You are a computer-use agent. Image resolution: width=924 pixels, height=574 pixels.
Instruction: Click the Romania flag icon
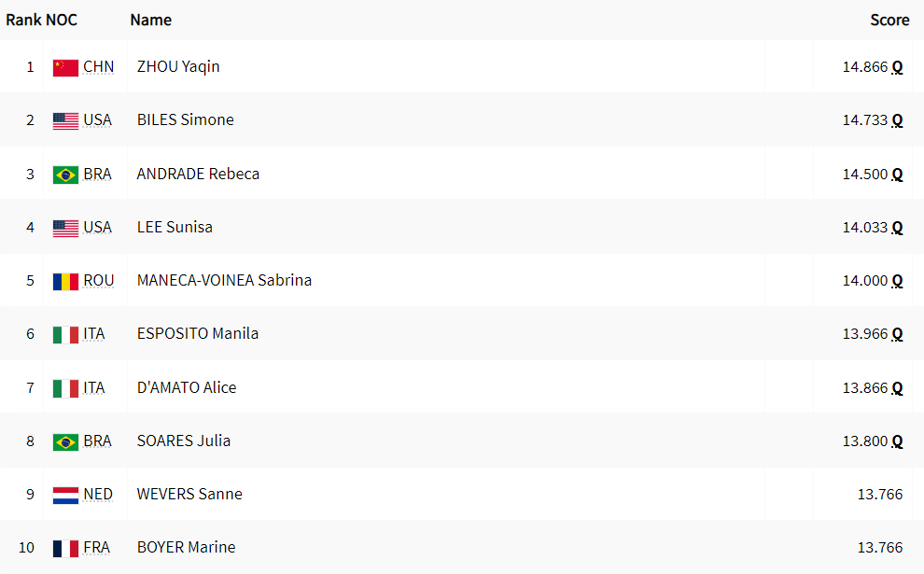tap(65, 282)
